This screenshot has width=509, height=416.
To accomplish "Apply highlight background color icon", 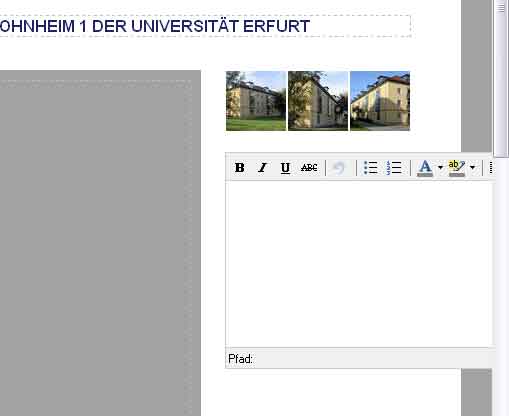I will [x=457, y=168].
